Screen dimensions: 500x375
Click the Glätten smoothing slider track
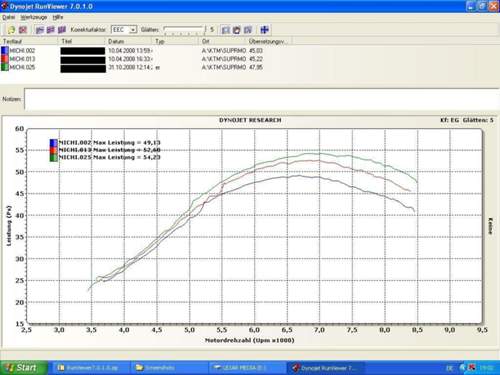tap(184, 29)
